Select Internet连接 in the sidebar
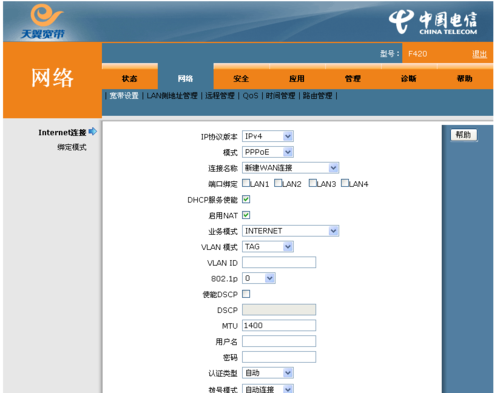 [x=62, y=132]
